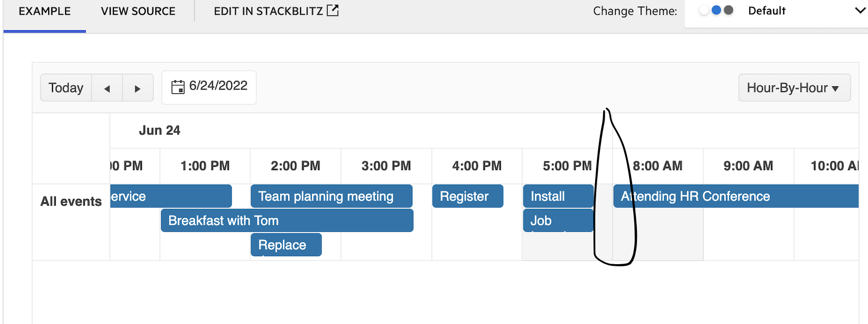Click the Install event block
Image resolution: width=868 pixels, height=324 pixels.
(557, 196)
